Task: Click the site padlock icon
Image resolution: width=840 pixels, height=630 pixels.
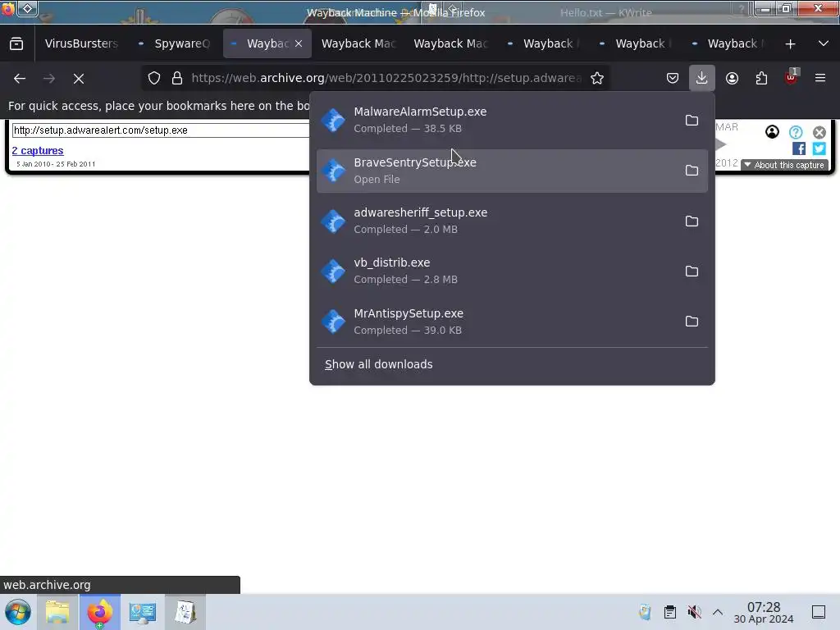Action: point(177,78)
